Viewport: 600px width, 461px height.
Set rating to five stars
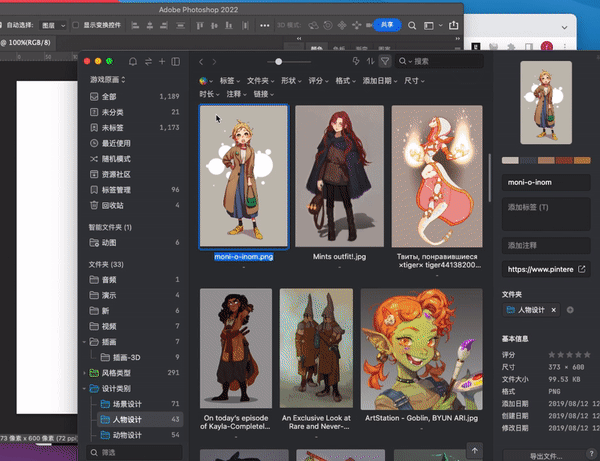click(x=587, y=355)
